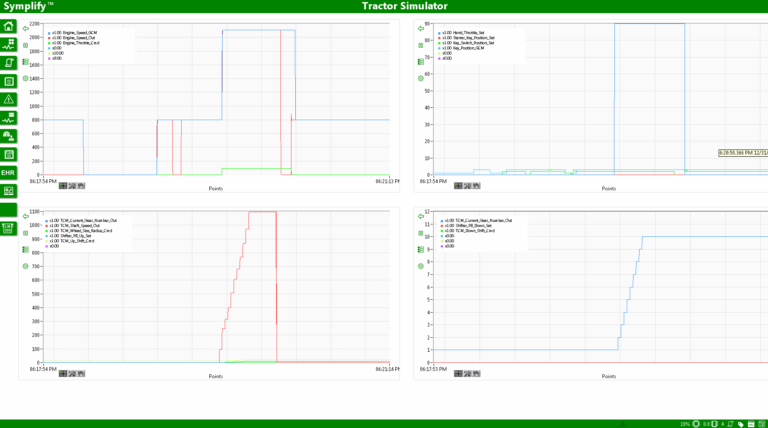
Task: Toggle TCM_Shaft_Speed_Out series in legend
Action: pyautogui.click(x=72, y=226)
